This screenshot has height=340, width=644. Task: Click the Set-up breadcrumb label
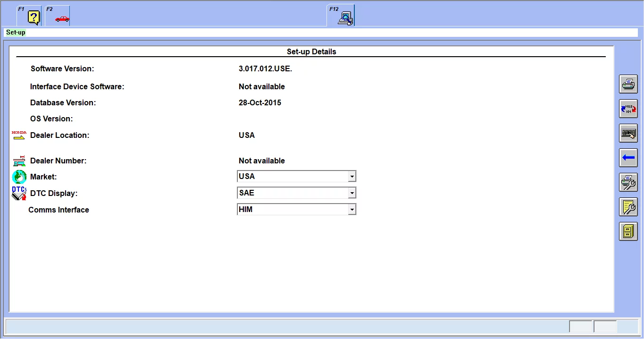pyautogui.click(x=15, y=32)
